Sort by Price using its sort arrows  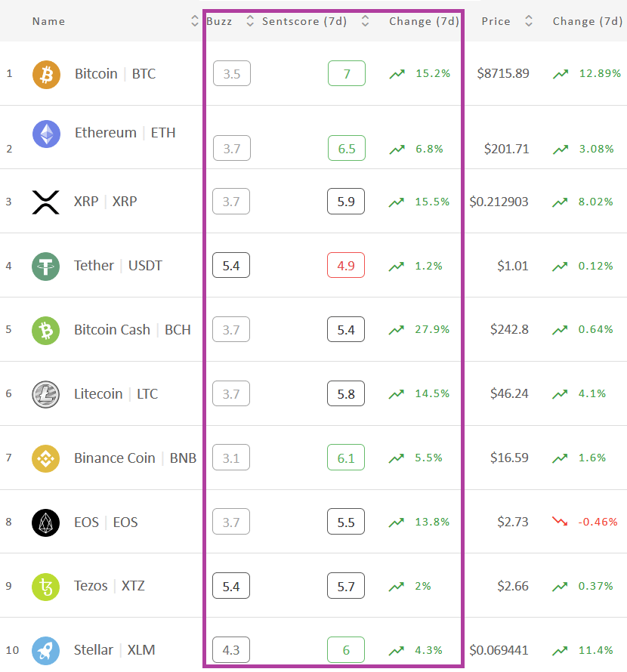click(x=529, y=21)
